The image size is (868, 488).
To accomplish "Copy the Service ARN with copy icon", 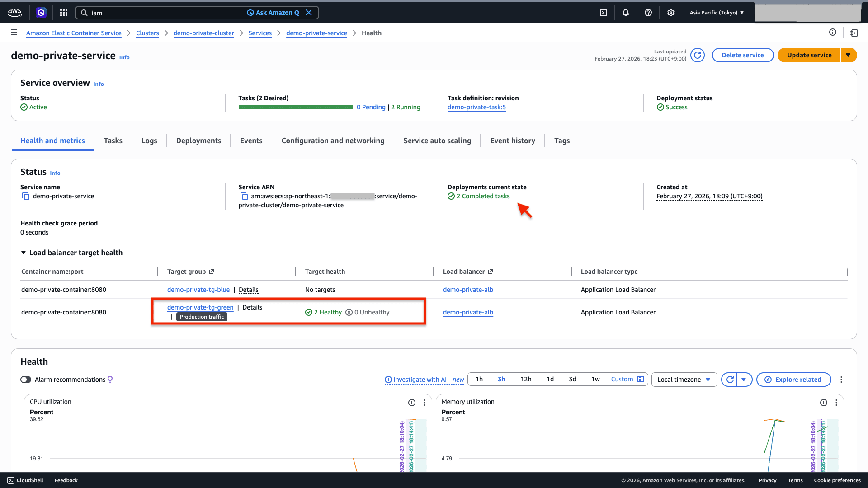I will click(244, 196).
